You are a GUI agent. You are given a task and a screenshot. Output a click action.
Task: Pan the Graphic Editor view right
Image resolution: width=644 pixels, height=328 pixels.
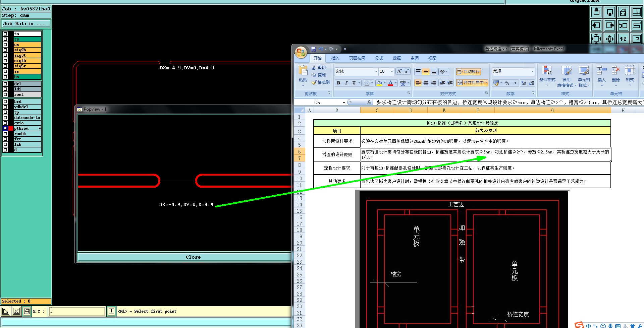(610, 25)
